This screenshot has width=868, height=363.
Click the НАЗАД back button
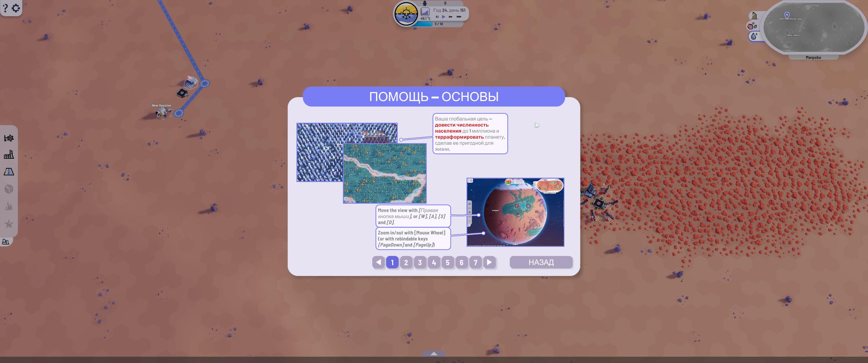click(x=541, y=262)
